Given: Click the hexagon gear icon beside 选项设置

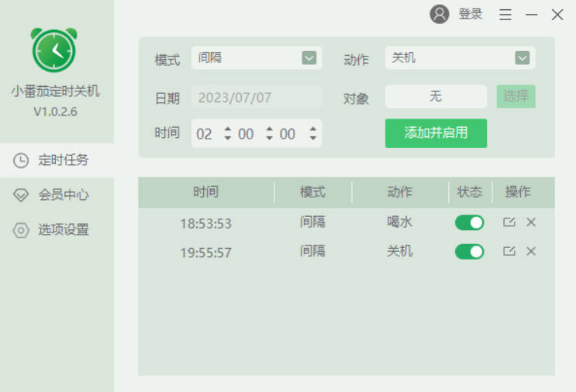Looking at the screenshot, I should tap(21, 230).
